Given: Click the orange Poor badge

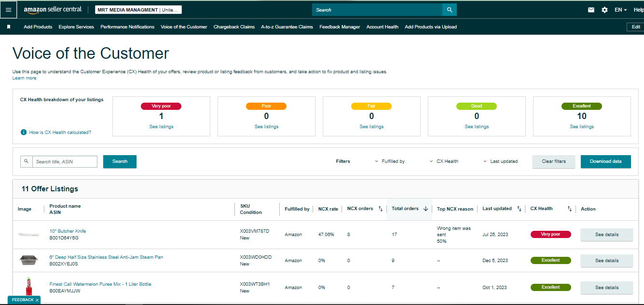Looking at the screenshot, I should click(266, 106).
